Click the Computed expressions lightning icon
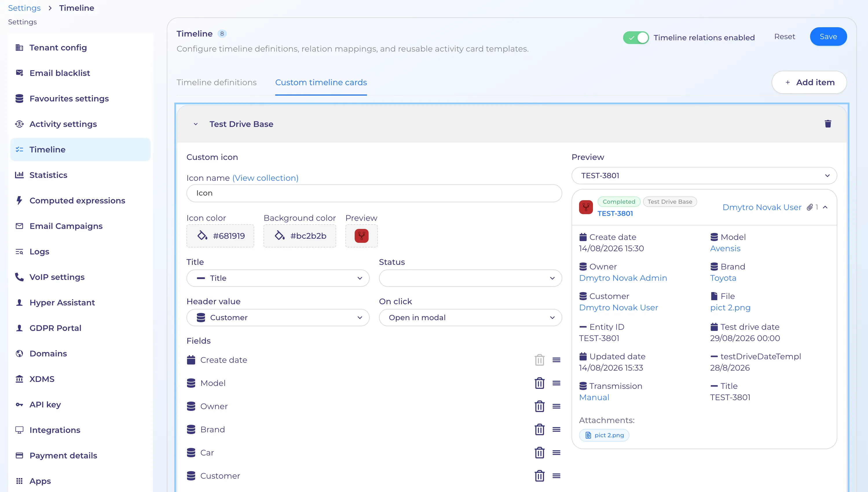Screen dimensions: 868x492 click(x=19, y=201)
